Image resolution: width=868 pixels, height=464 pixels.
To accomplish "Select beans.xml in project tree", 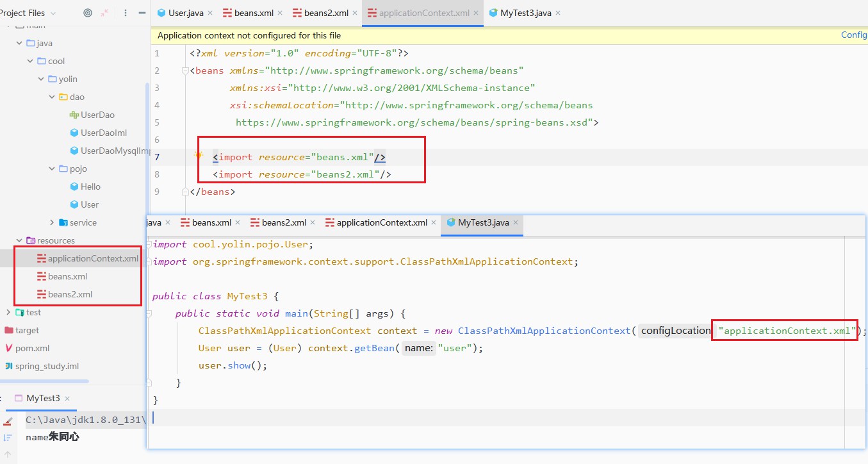I will click(x=62, y=276).
